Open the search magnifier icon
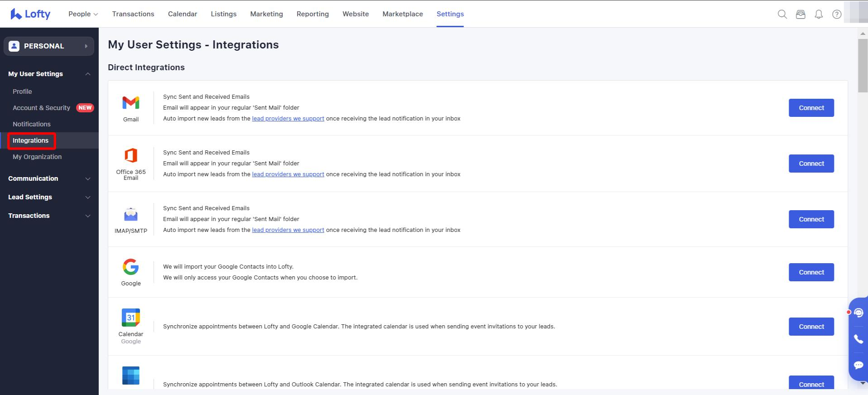 pyautogui.click(x=782, y=14)
